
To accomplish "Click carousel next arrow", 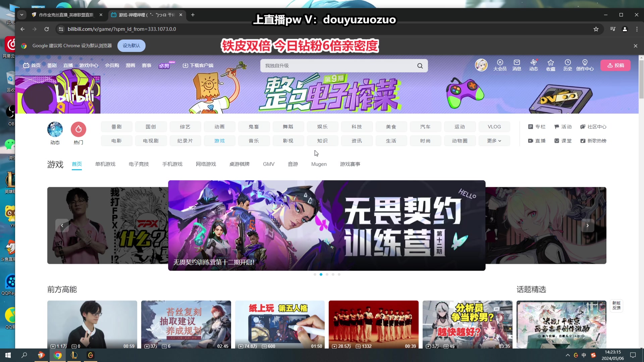I will [588, 226].
